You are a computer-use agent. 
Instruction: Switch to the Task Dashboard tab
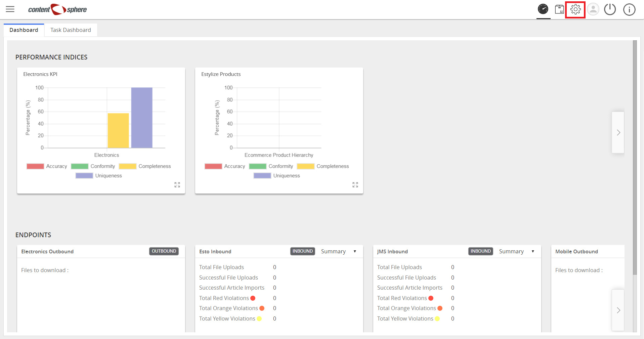(x=71, y=30)
